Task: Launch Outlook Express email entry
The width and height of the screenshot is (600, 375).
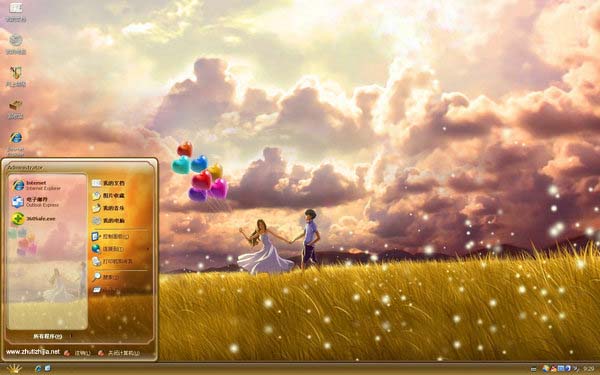Action: pyautogui.click(x=35, y=202)
